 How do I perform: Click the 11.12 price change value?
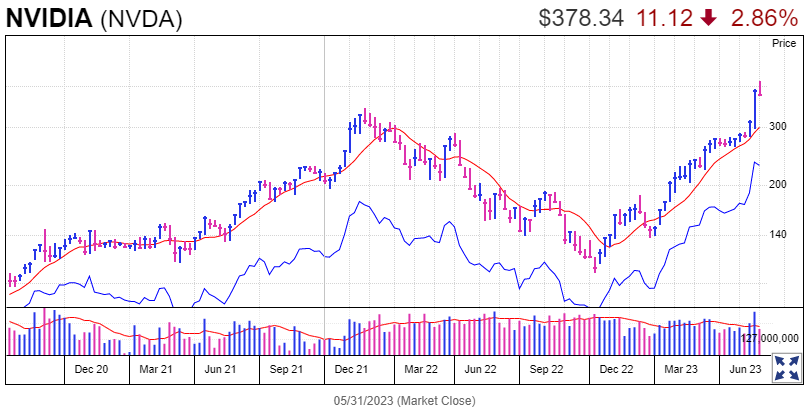coord(665,18)
